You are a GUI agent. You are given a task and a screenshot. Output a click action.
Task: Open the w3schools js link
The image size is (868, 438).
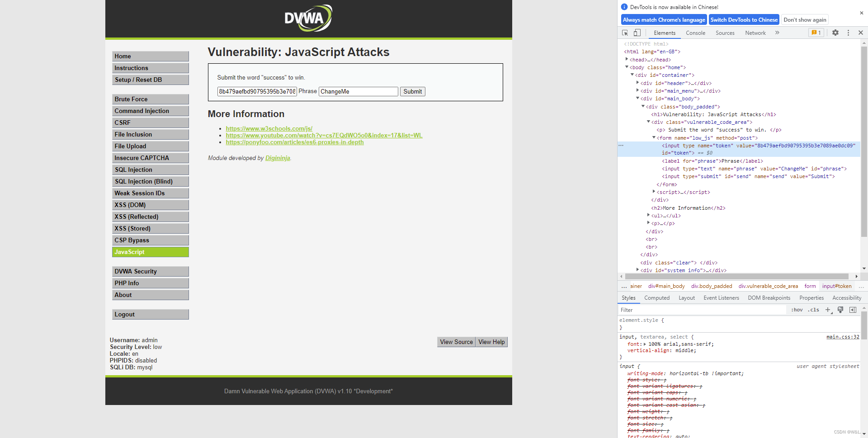269,128
